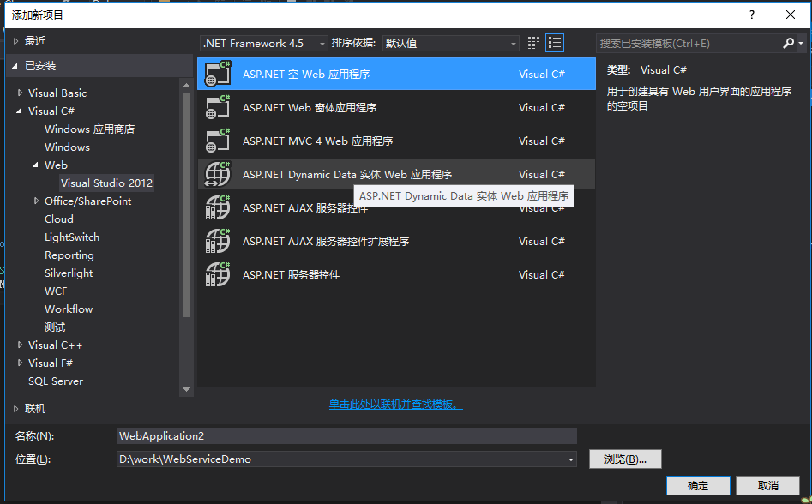Select the 测试 category

55,327
